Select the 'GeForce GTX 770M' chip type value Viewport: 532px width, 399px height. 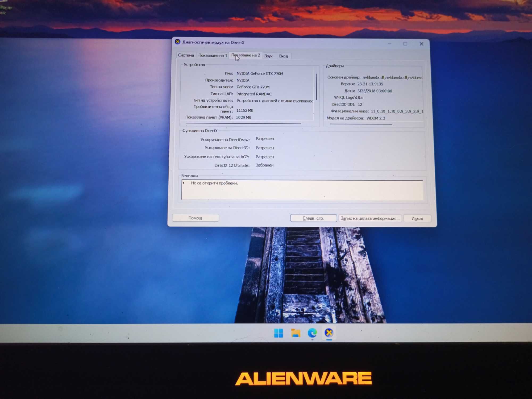pos(253,87)
